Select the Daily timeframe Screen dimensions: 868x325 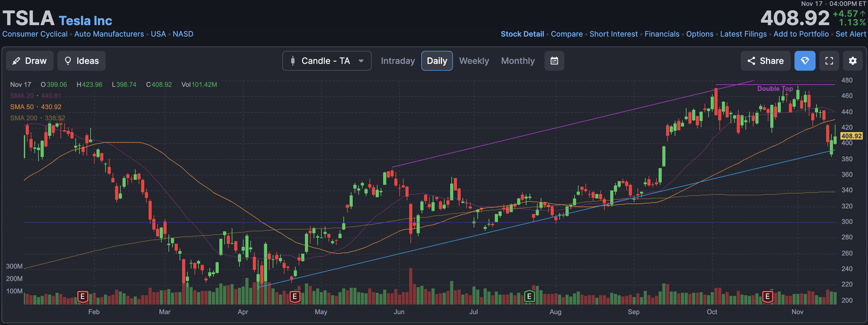point(437,61)
